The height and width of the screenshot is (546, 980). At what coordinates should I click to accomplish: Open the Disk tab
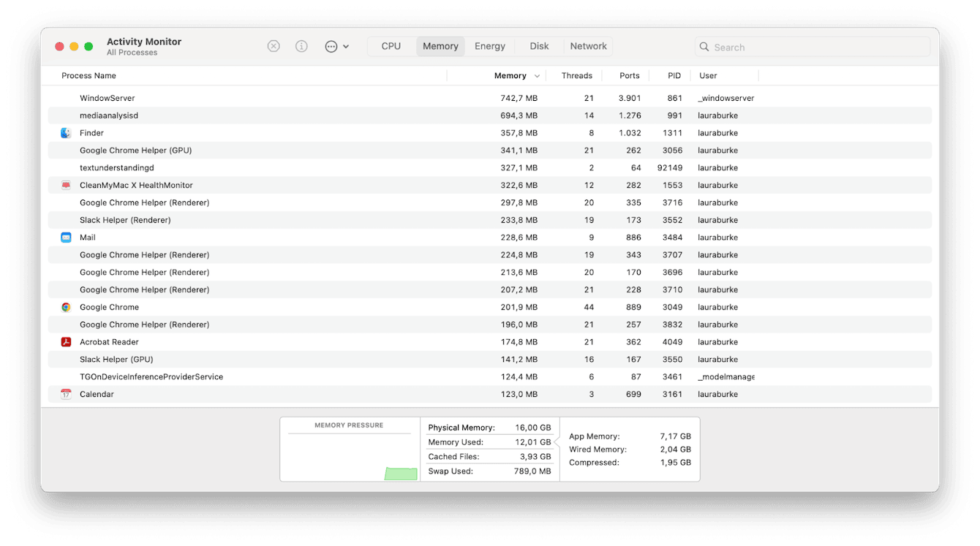pos(539,46)
